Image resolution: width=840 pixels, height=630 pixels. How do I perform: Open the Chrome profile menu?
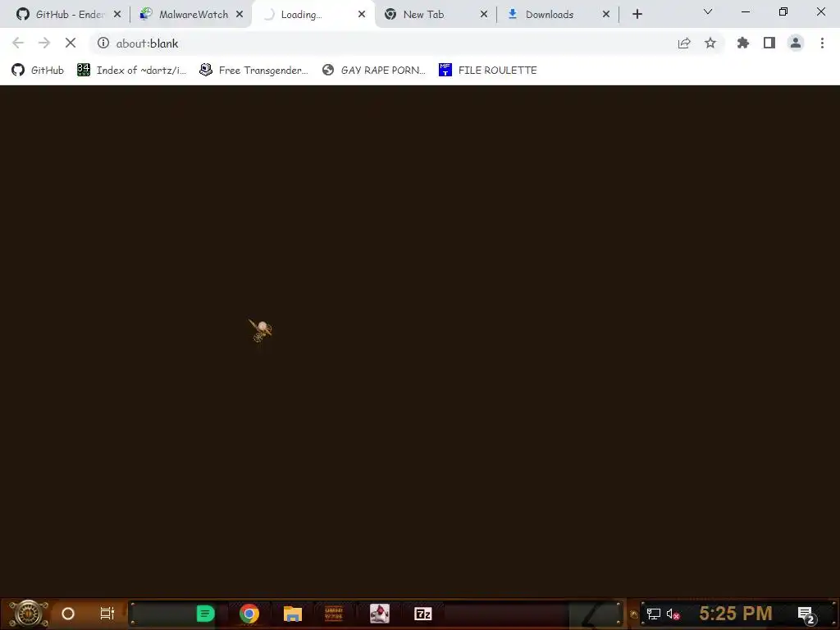pyautogui.click(x=796, y=43)
